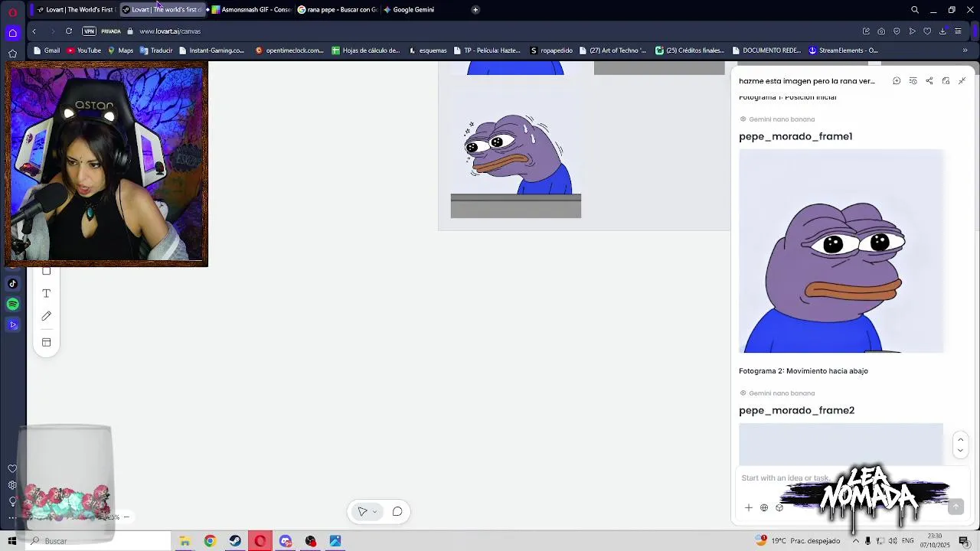980x551 pixels.
Task: Toggle the Opera VPN badge
Action: click(x=90, y=31)
